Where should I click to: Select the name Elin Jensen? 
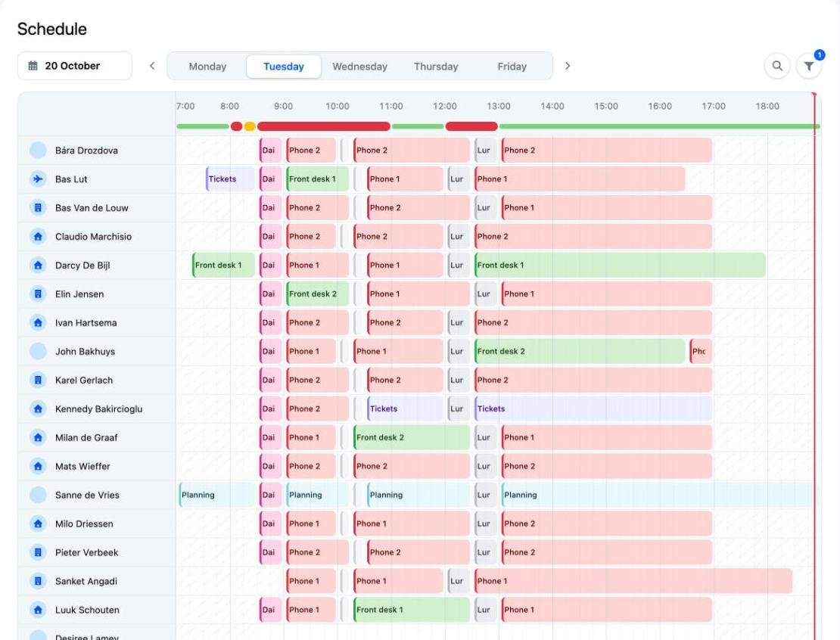tap(79, 294)
